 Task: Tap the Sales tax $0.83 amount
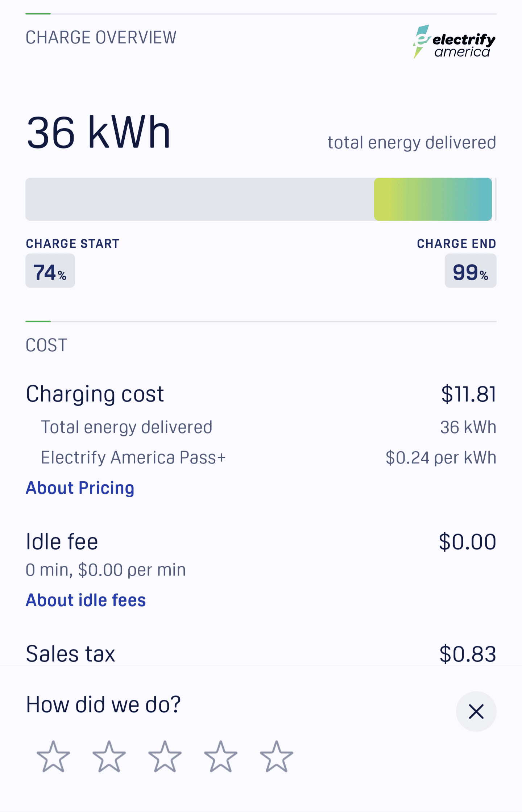[x=468, y=654]
